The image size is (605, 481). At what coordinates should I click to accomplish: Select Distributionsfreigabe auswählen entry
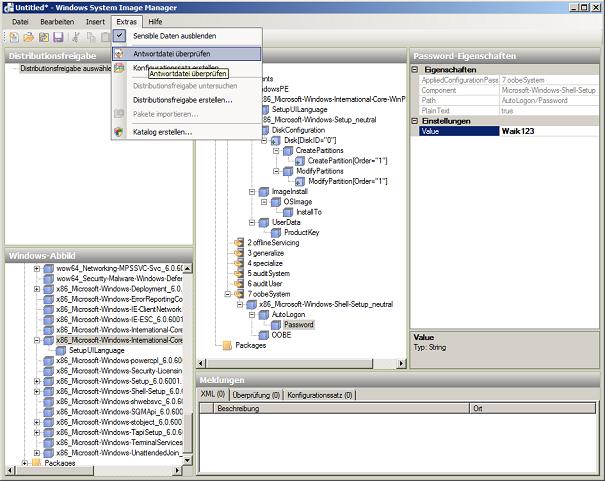[66, 68]
